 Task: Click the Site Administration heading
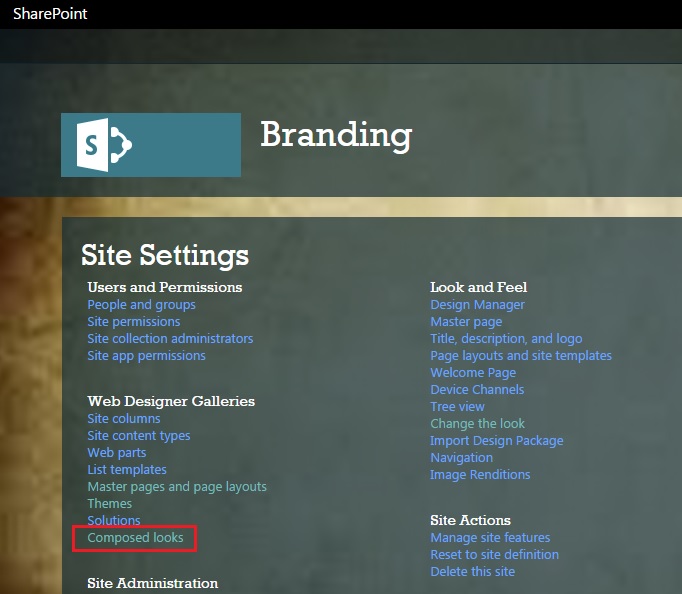click(152, 583)
